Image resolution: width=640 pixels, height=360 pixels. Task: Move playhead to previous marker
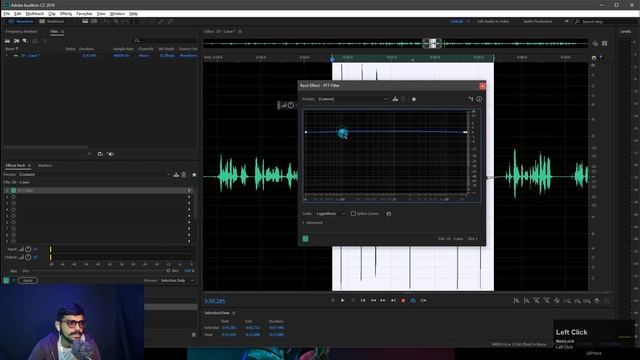[363, 300]
